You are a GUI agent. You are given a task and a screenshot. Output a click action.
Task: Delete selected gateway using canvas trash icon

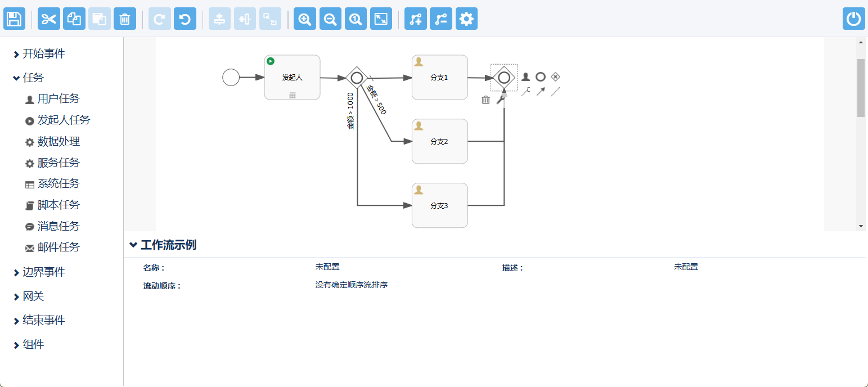pyautogui.click(x=486, y=100)
